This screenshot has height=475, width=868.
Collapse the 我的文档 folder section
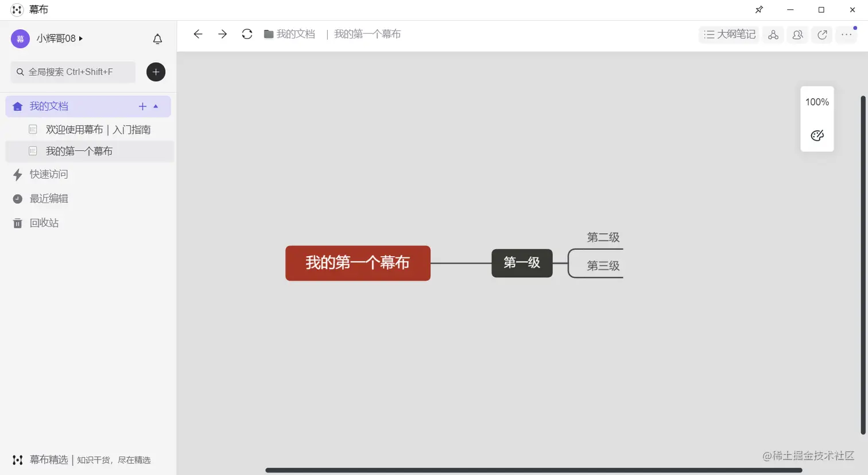(156, 106)
